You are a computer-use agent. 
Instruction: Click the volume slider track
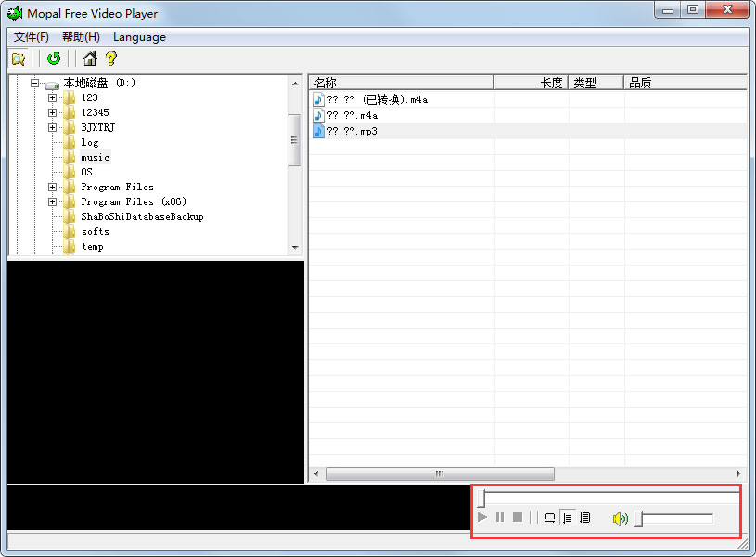click(x=677, y=518)
